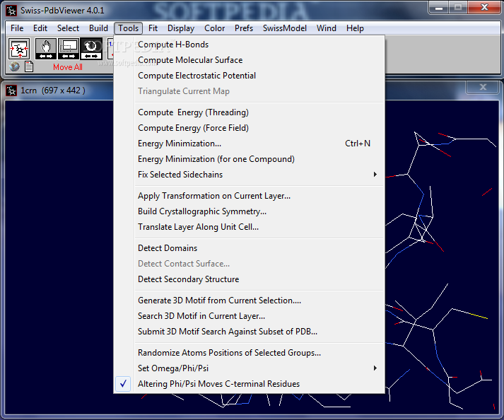Maximize the Swiss-PdbViewer window
The height and width of the screenshot is (420, 504).
(x=458, y=8)
